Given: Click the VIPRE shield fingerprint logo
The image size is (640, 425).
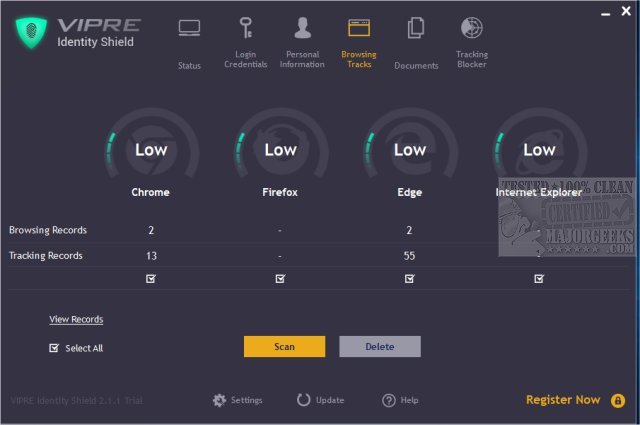Looking at the screenshot, I should [31, 33].
